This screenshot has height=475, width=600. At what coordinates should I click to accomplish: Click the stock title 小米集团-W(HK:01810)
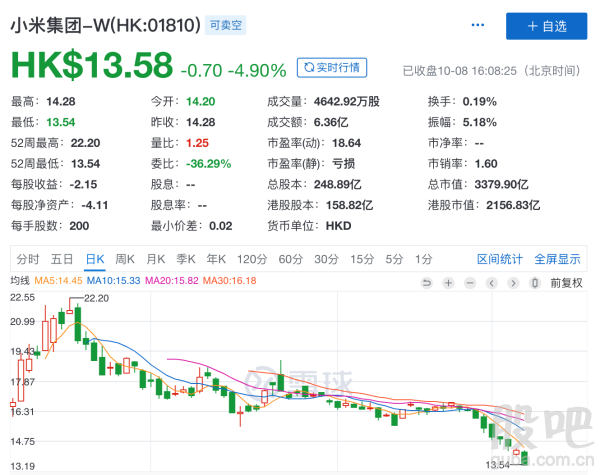(x=106, y=26)
